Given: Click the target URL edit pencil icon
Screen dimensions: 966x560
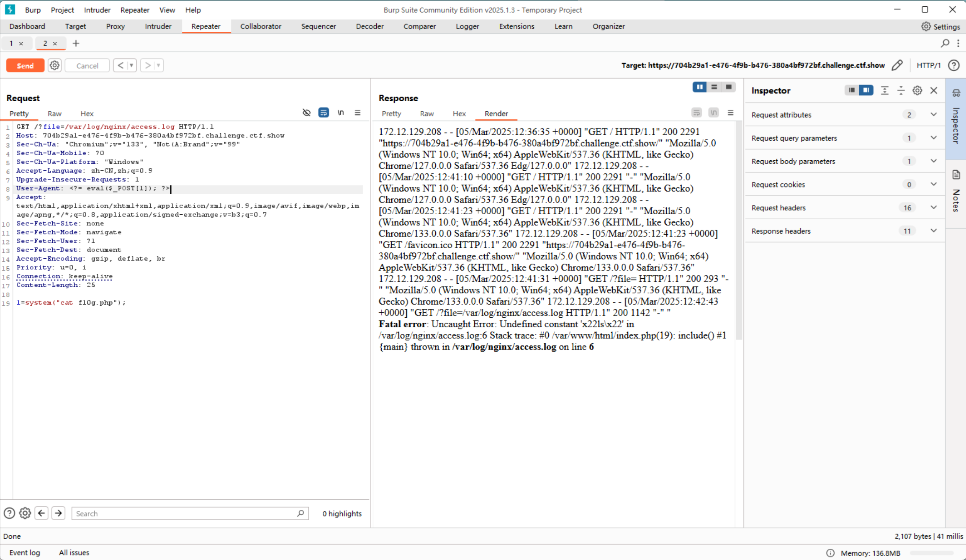Looking at the screenshot, I should tap(897, 65).
